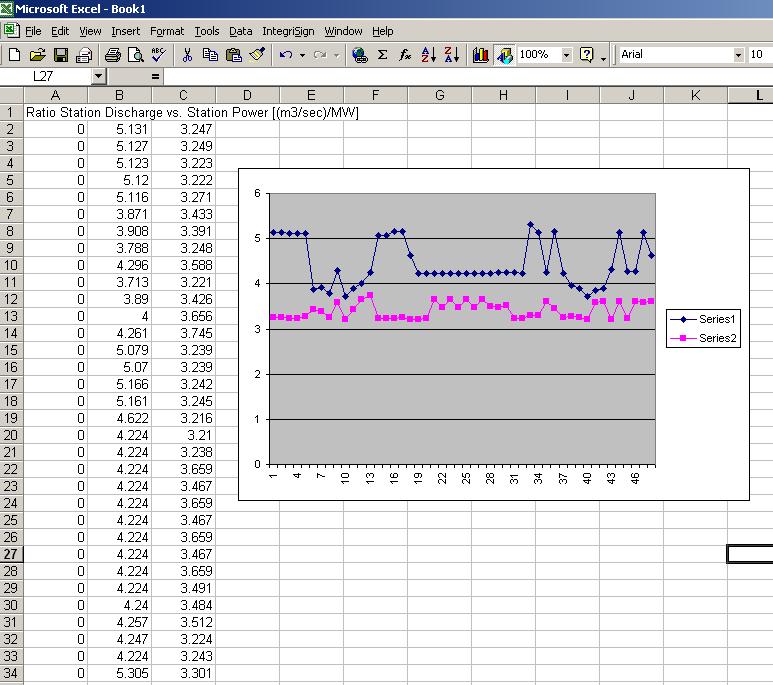The height and width of the screenshot is (685, 773).
Task: Select column G header
Action: click(440, 95)
